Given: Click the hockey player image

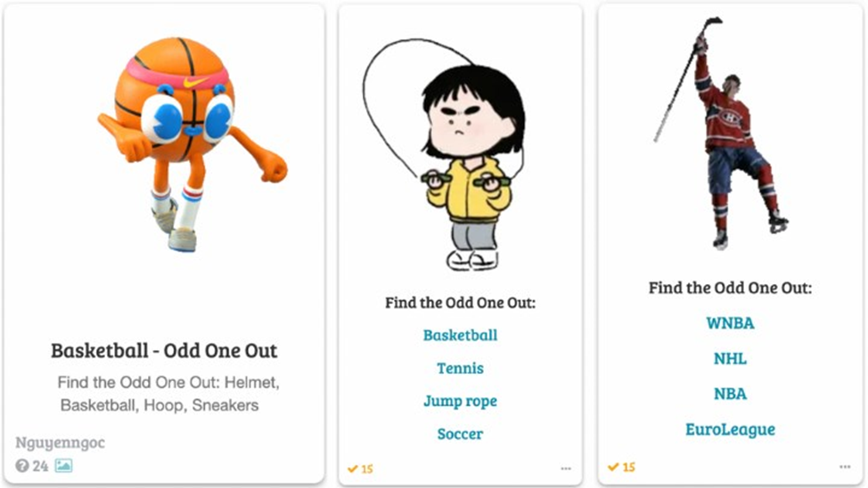Looking at the screenshot, I should [x=721, y=133].
